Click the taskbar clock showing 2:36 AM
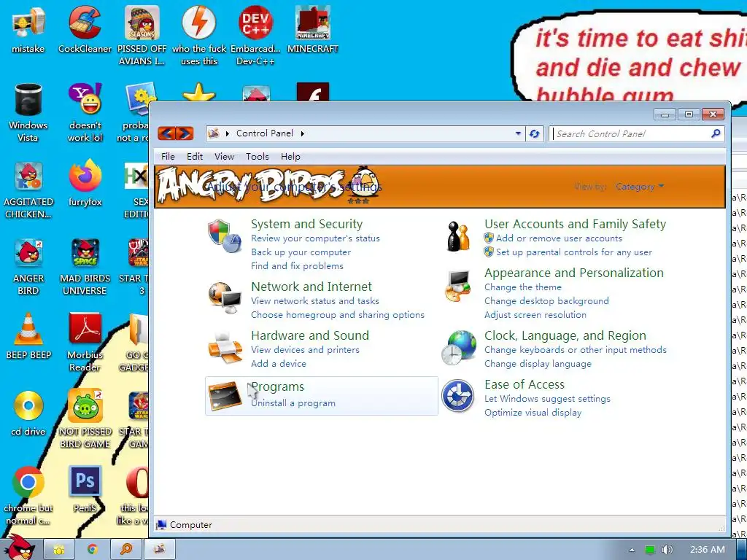The image size is (747, 560). coord(707,550)
